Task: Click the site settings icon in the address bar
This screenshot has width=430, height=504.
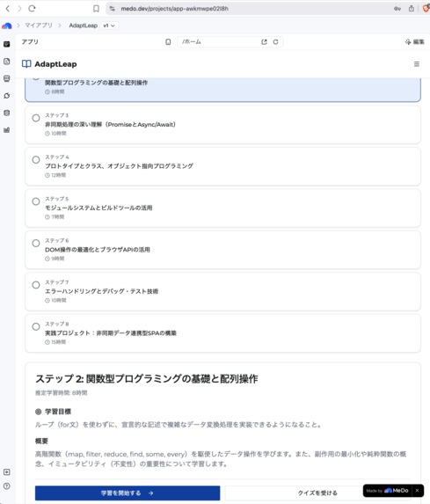Action: [x=113, y=9]
